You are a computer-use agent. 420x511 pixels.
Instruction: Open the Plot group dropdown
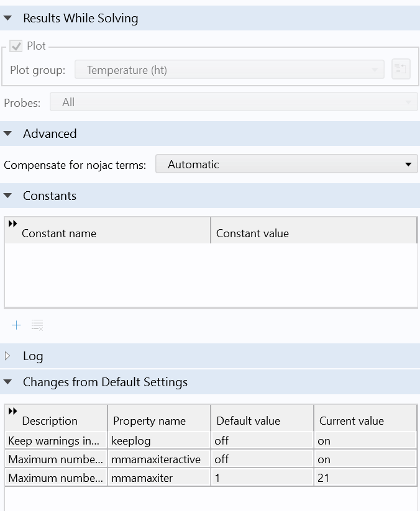[x=229, y=70]
